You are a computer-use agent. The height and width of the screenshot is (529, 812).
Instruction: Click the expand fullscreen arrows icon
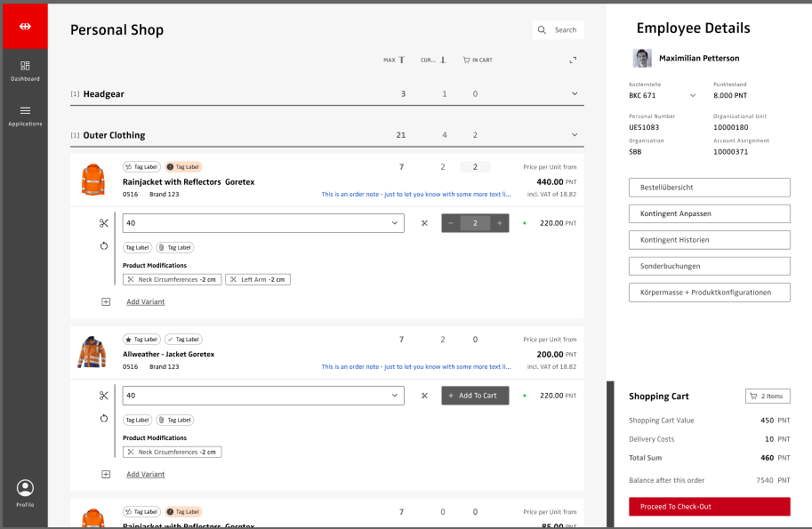pos(573,60)
